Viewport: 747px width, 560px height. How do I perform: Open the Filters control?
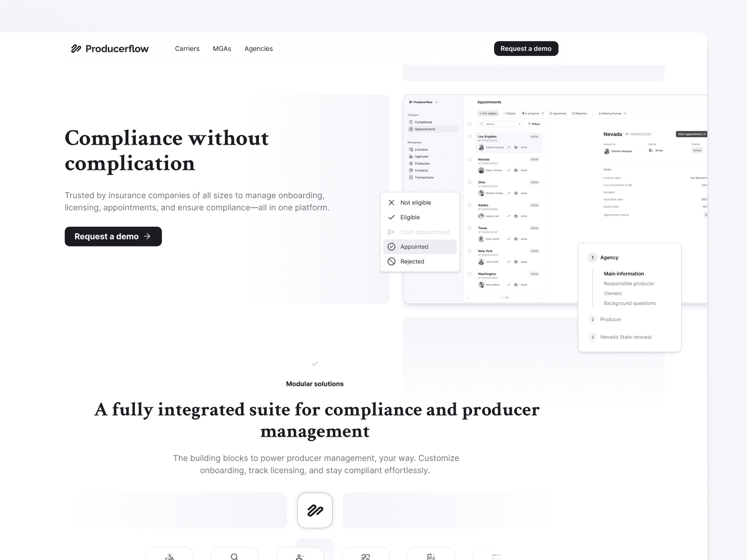click(534, 124)
